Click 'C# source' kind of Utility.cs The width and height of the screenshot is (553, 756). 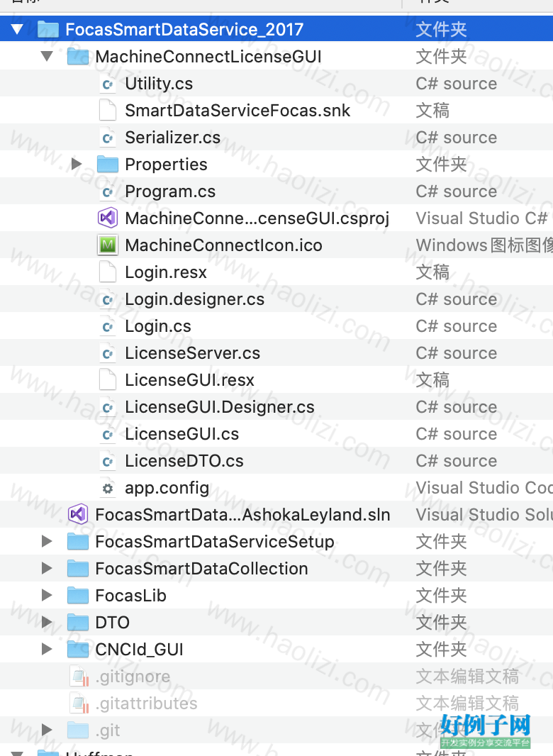pyautogui.click(x=456, y=84)
